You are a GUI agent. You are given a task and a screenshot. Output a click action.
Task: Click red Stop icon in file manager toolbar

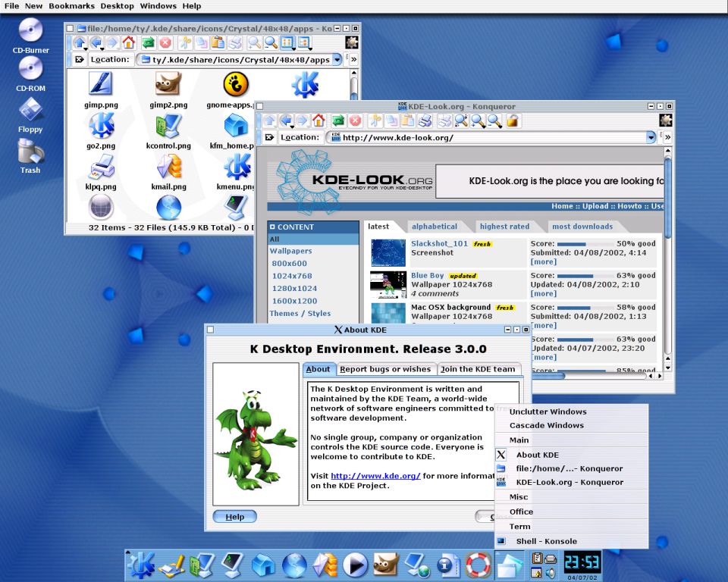(165, 42)
